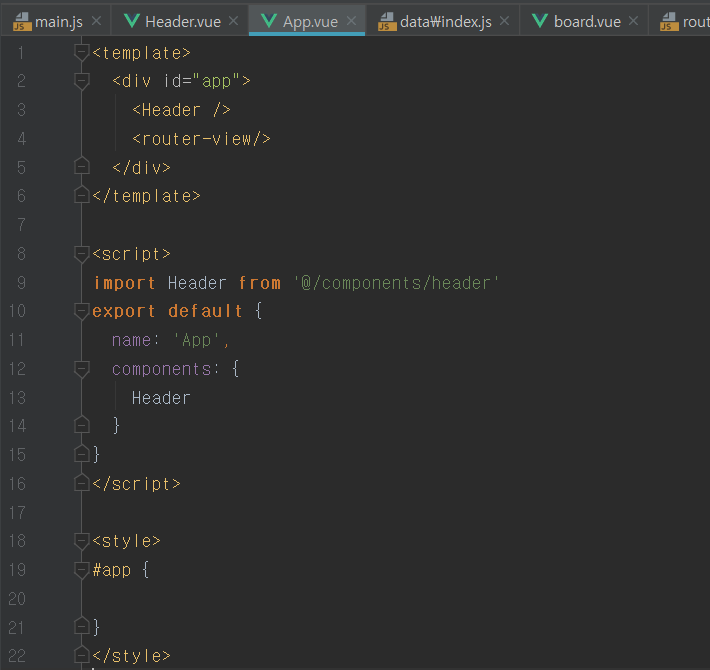
Task: Click the JS icon on data\index.js tab
Action: tap(387, 21)
